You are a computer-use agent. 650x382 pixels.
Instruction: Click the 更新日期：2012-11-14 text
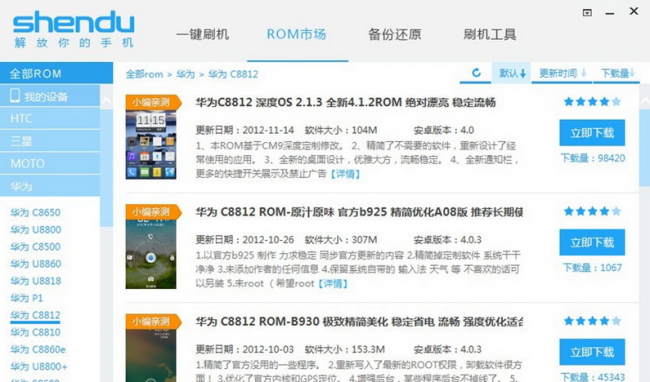coord(245,130)
